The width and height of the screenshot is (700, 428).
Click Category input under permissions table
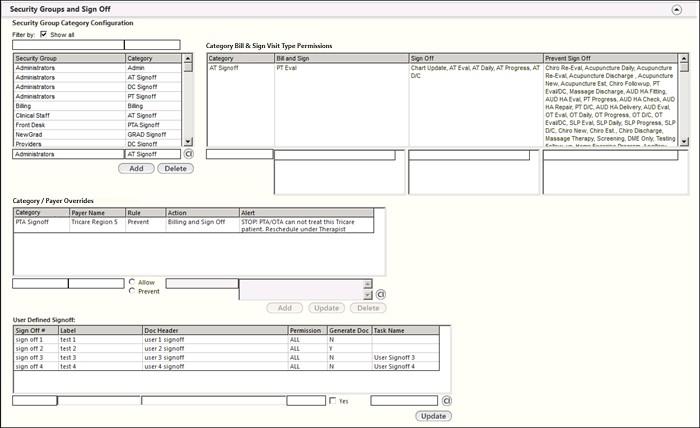pyautogui.click(x=240, y=154)
